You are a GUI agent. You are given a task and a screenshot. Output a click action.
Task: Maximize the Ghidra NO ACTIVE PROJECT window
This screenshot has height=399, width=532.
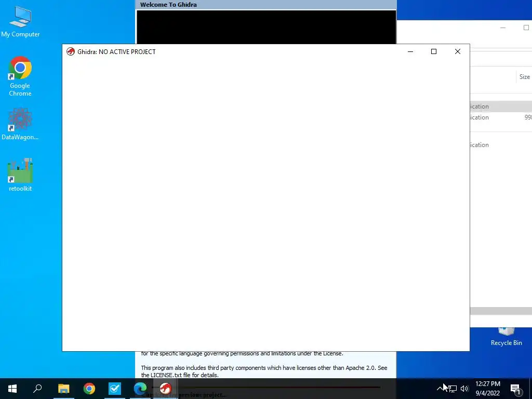click(x=434, y=51)
